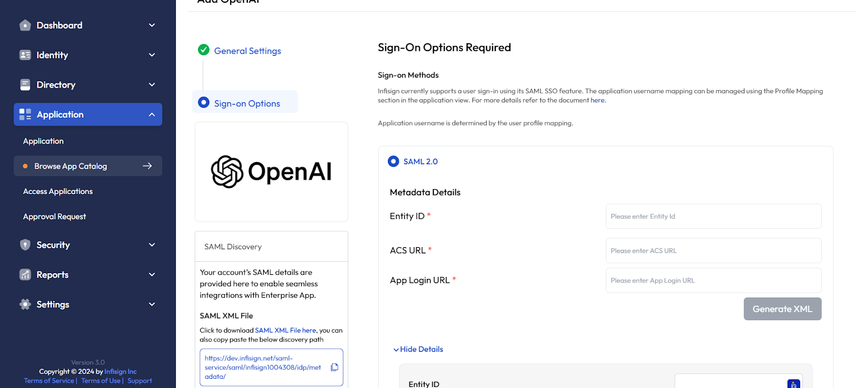Click the SAML XML File subheading
The width and height of the screenshot is (868, 388).
(x=226, y=316)
